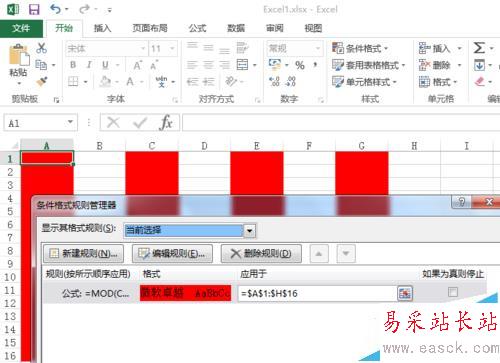Apply percent style to cells
Viewport: 500px width, 363px height.
(x=300, y=65)
